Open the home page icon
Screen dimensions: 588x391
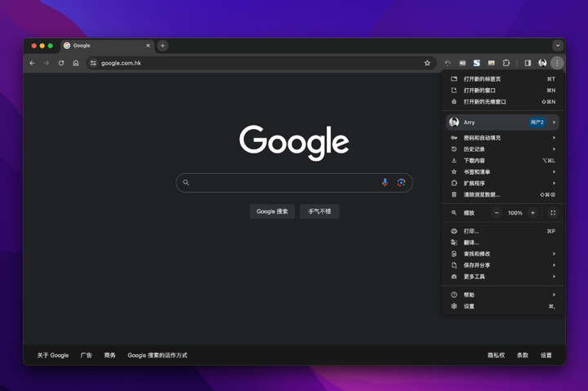pos(76,63)
